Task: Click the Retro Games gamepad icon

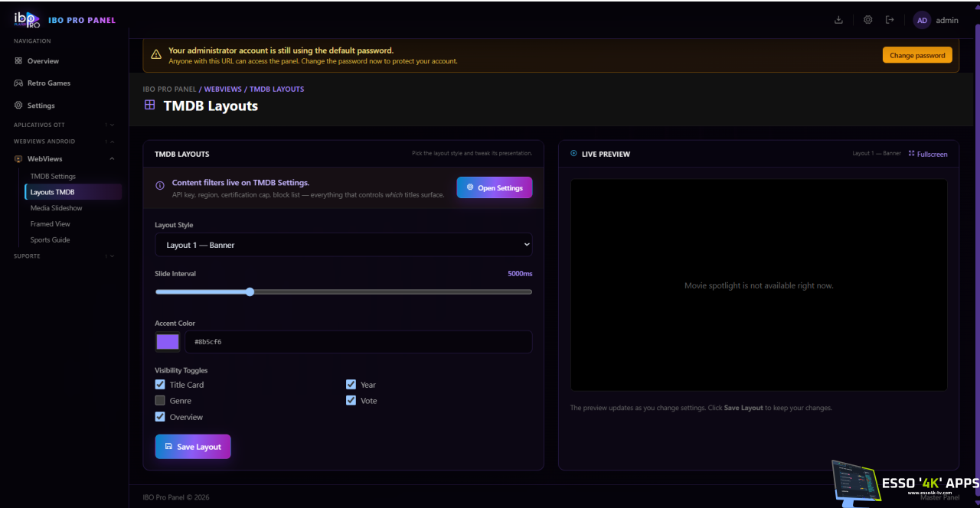Action: 18,83
